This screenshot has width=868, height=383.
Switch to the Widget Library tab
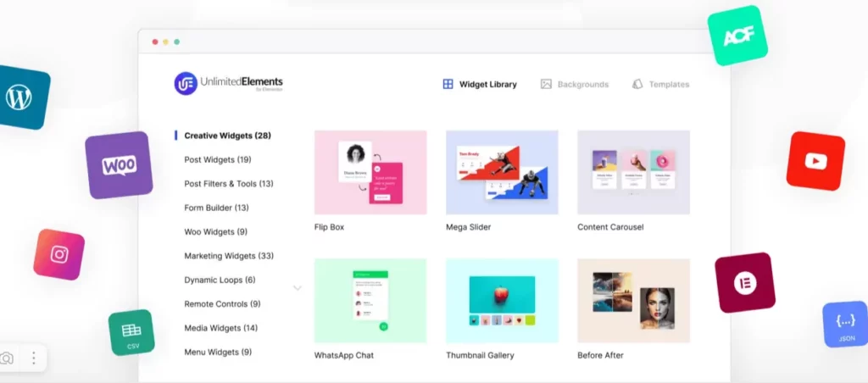480,84
